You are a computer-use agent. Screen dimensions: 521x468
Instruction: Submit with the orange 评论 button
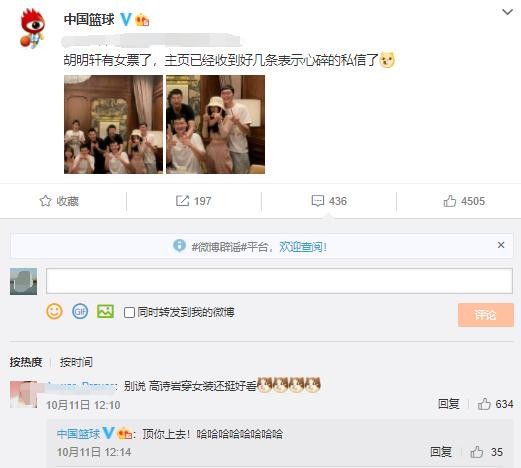pos(486,315)
